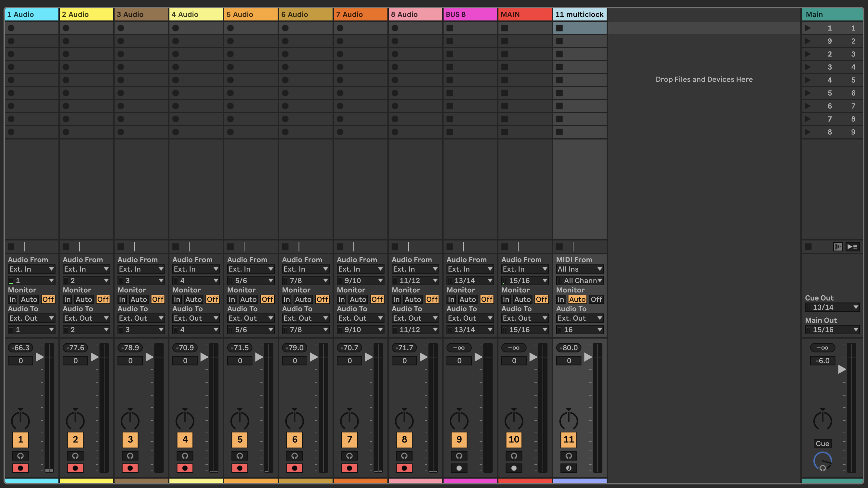Image resolution: width=868 pixels, height=488 pixels.
Task: Click the Cue button on Main
Action: (822, 443)
